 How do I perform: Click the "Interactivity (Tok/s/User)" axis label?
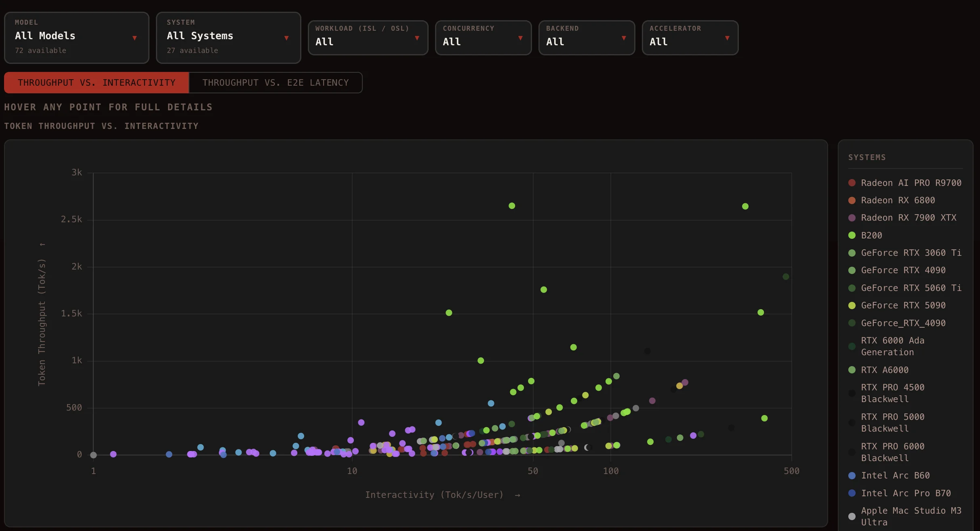click(x=434, y=495)
